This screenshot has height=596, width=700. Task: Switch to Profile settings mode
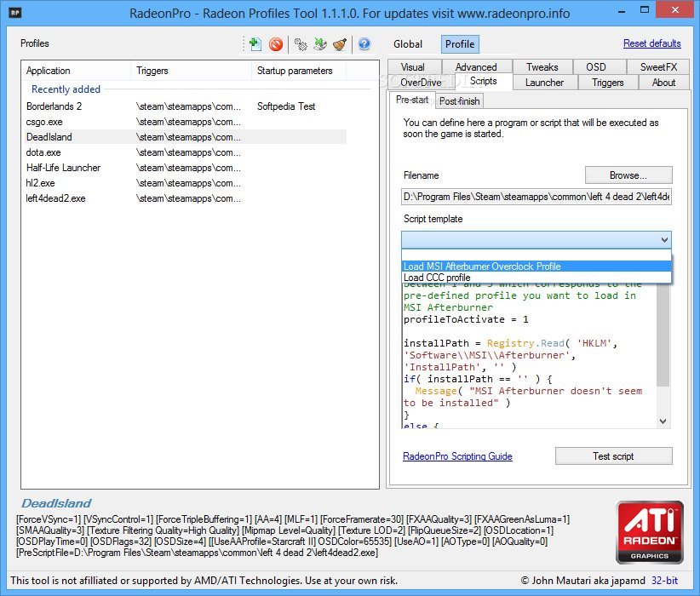click(x=460, y=44)
